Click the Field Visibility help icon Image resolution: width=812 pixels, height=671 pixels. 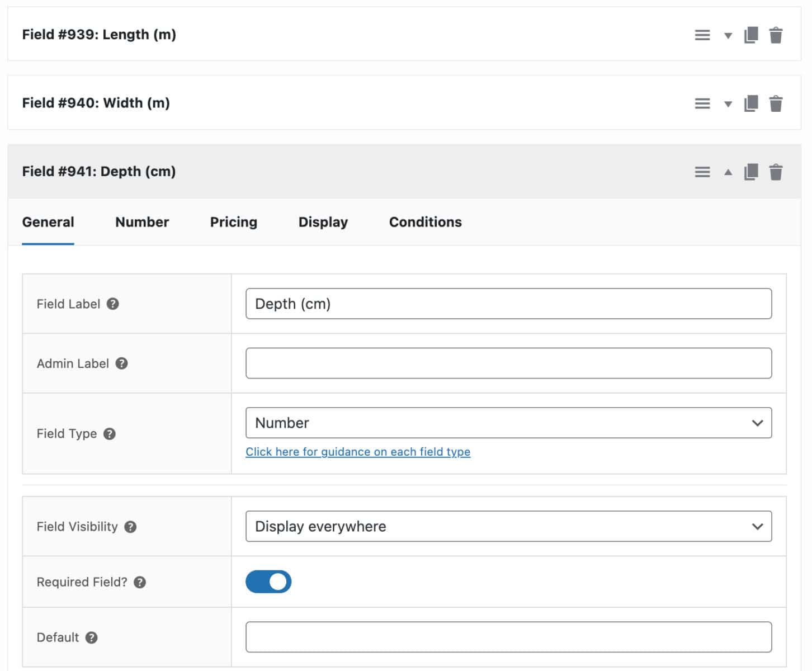coord(131,526)
